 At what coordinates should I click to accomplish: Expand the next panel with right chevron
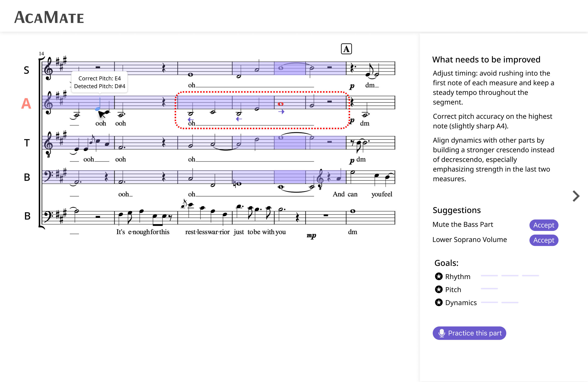[576, 196]
